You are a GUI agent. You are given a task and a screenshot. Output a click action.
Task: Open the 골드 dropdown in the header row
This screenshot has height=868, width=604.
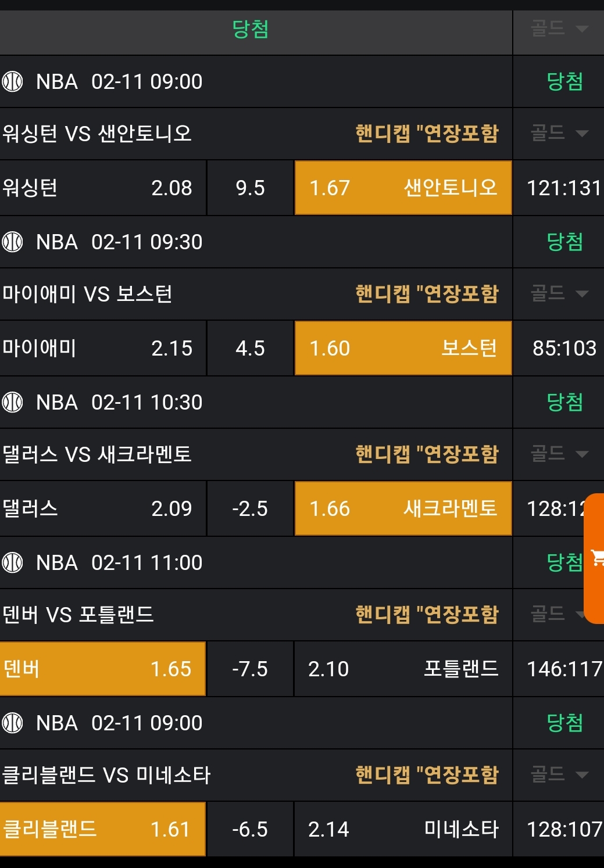(559, 28)
